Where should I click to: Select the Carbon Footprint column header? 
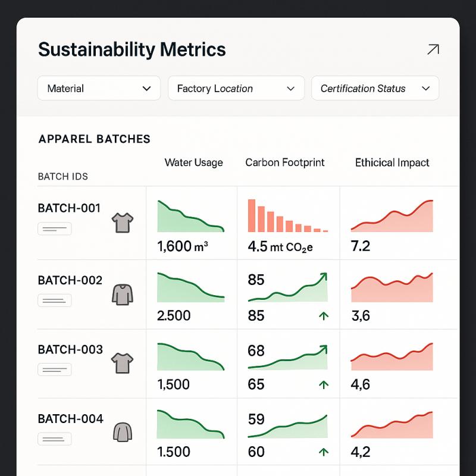coord(285,162)
